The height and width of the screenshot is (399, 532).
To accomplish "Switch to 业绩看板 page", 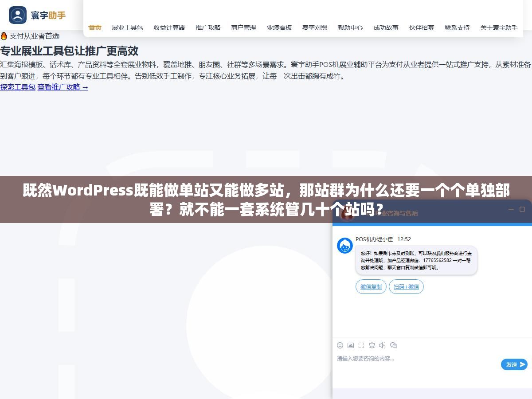I will (x=279, y=27).
